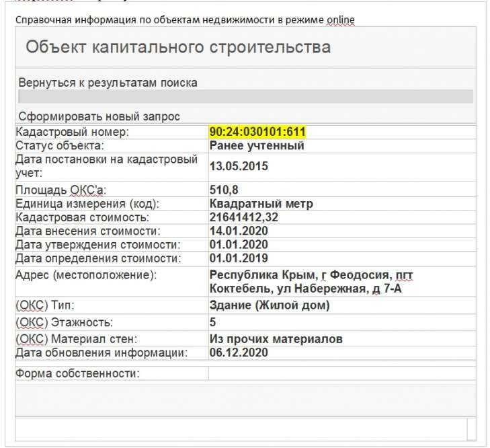490x448 pixels.
Task: Click the "Объект капитального строительства" heading
Action: tap(178, 47)
